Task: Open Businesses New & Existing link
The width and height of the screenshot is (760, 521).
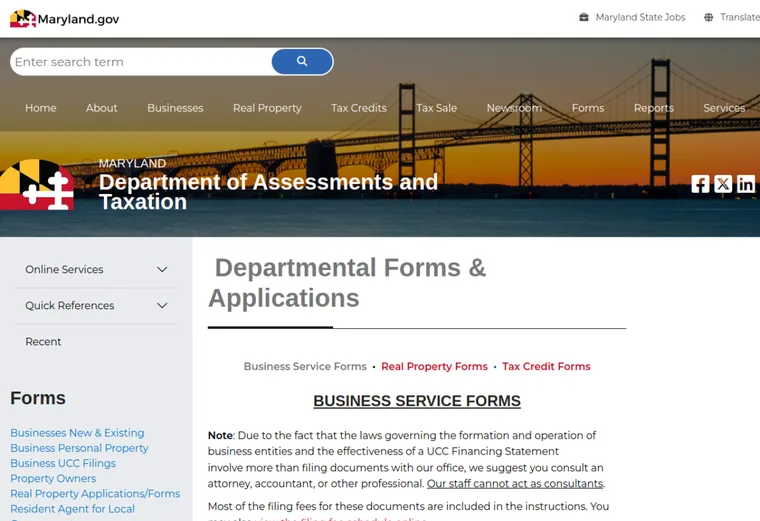Action: (x=77, y=433)
